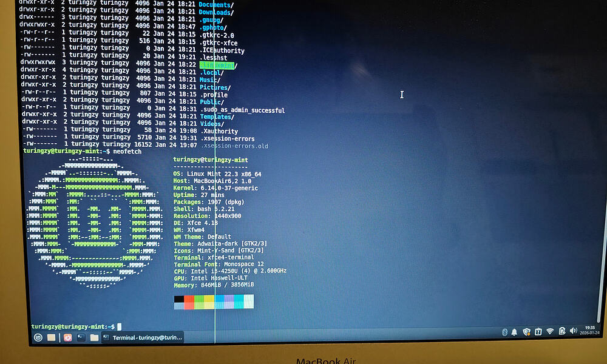Select the Terminal window taskbar button
This screenshot has width=607, height=364.
click(x=142, y=337)
